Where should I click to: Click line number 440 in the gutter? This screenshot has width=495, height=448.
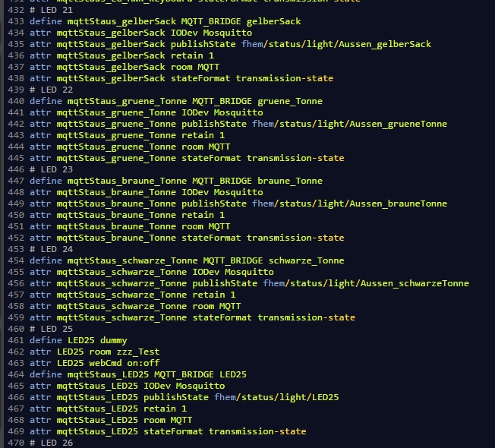click(14, 101)
